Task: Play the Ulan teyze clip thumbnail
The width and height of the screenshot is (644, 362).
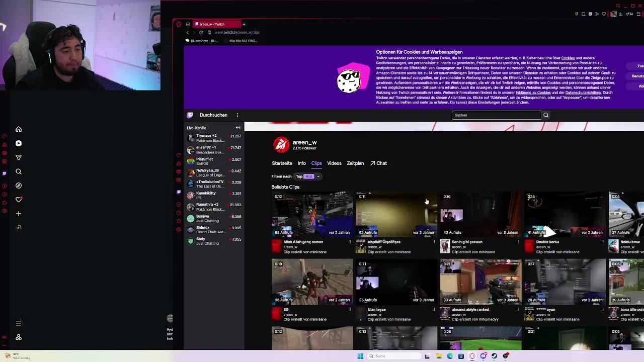Action: (396, 282)
